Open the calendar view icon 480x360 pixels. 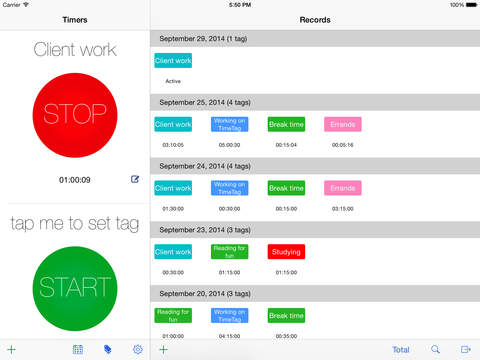pos(78,349)
